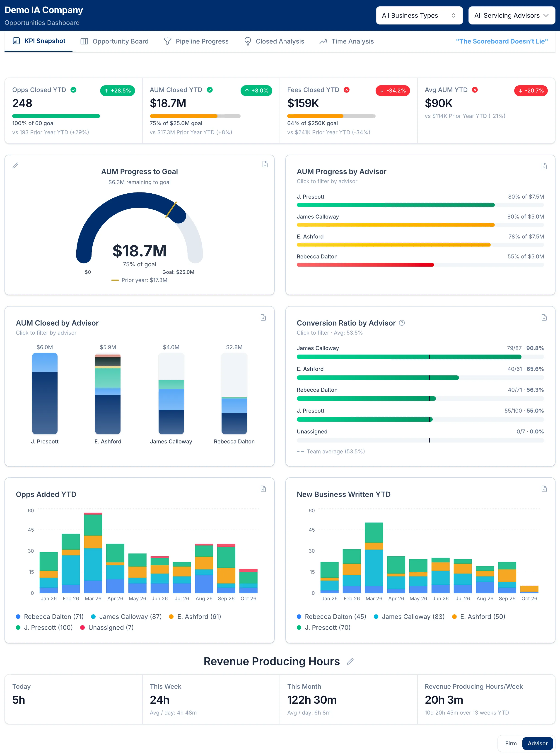Open the Pipeline Progress tab
Screen dimensions: 560x754
(196, 41)
